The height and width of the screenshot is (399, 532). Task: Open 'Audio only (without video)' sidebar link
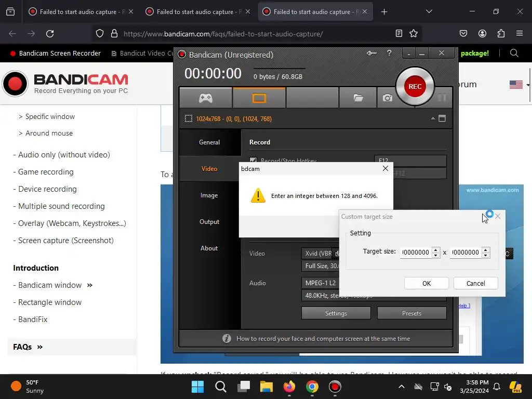[64, 155]
